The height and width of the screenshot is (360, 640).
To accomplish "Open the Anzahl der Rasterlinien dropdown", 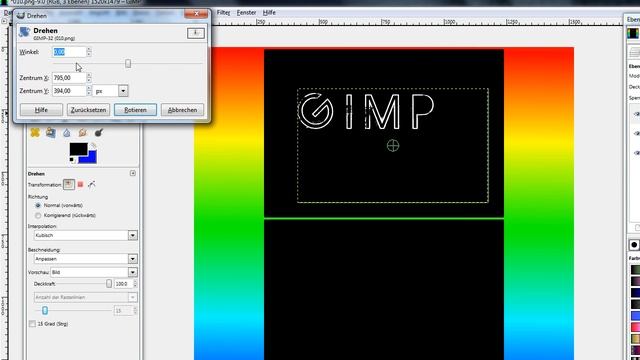I will point(86,297).
